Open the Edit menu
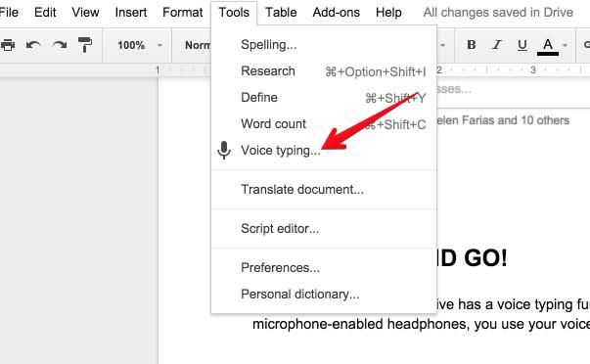 pos(45,12)
